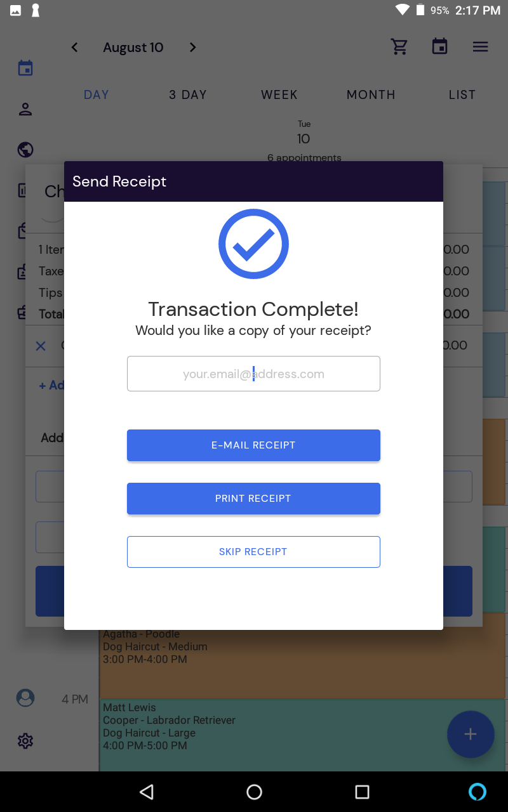Go to previous day with left chevron
The width and height of the screenshot is (508, 812).
click(x=74, y=48)
